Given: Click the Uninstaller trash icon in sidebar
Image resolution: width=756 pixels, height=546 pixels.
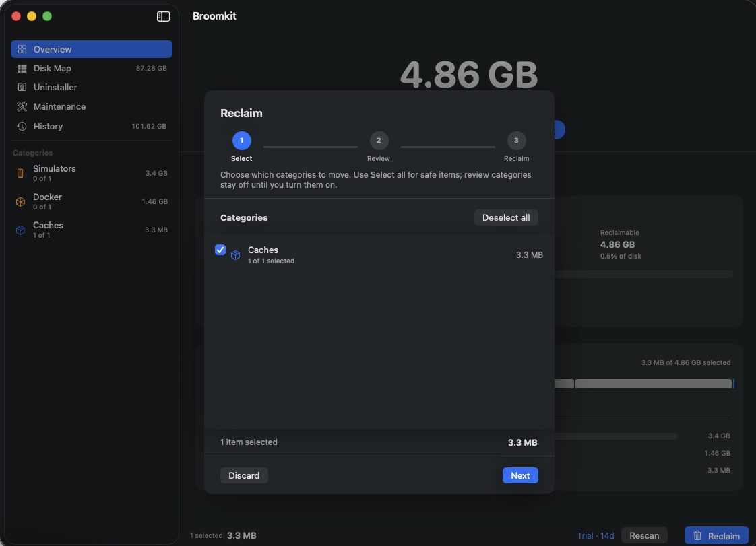Looking at the screenshot, I should coord(22,88).
